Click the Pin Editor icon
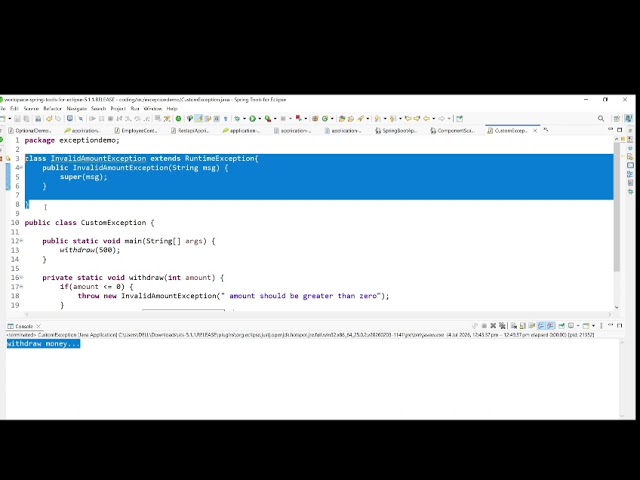The height and width of the screenshot is (480, 640). pos(460,119)
